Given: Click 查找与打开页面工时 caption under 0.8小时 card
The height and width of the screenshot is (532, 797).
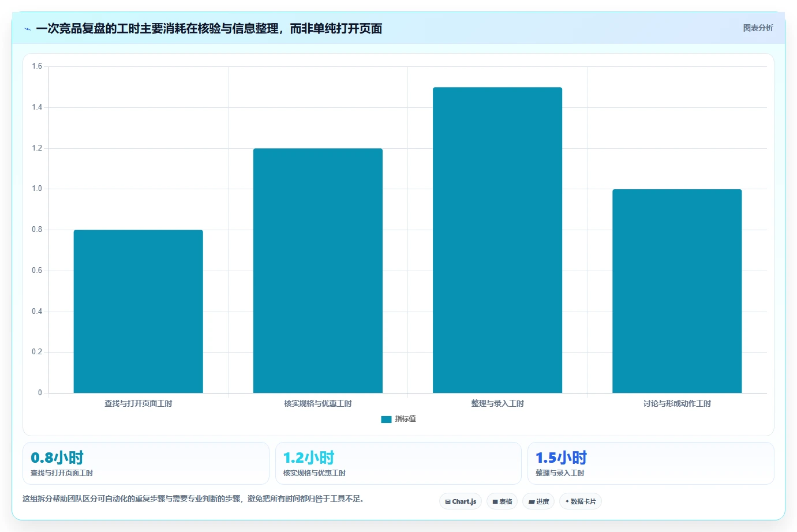Looking at the screenshot, I should [62, 473].
